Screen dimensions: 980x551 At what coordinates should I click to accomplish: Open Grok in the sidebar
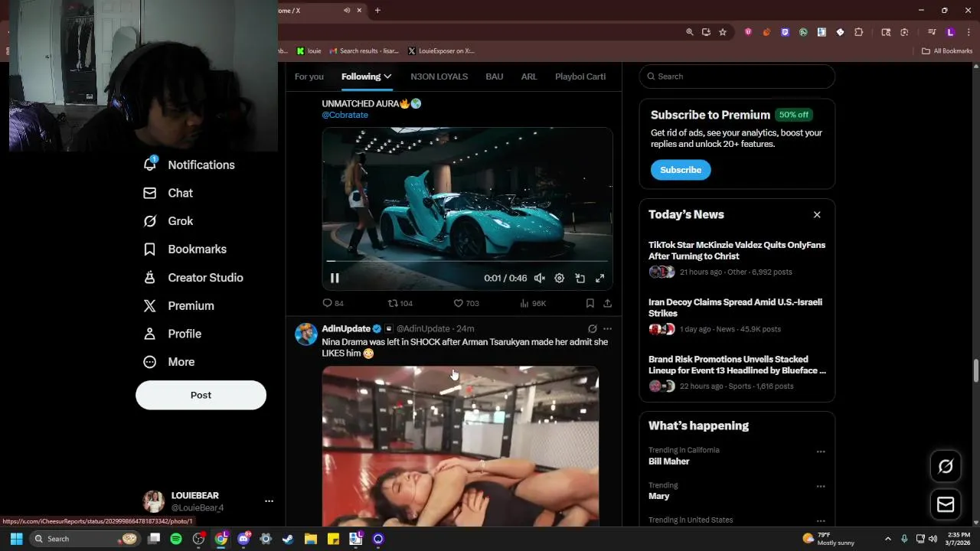tap(168, 221)
